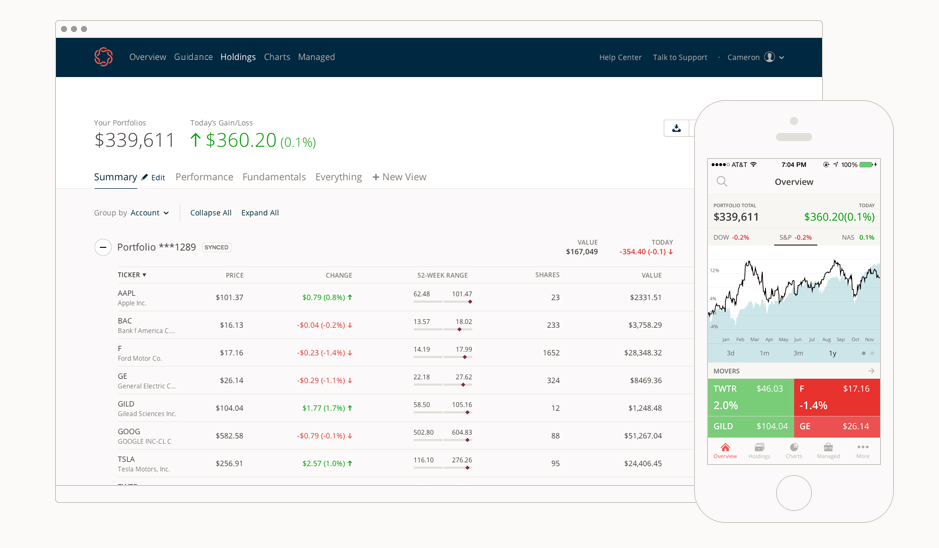Click the red SigFig logo icon
939x548 pixels.
(103, 57)
